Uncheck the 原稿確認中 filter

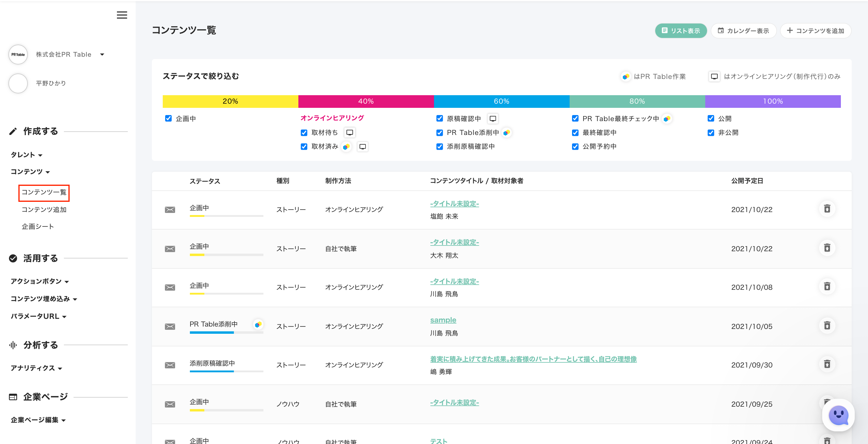439,118
